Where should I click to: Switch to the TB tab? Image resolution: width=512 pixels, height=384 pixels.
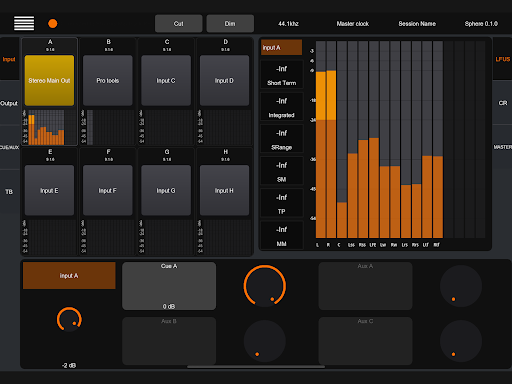(x=9, y=192)
